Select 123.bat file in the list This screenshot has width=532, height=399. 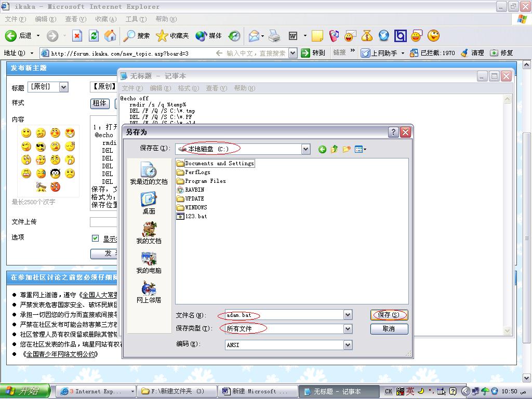pyautogui.click(x=192, y=216)
